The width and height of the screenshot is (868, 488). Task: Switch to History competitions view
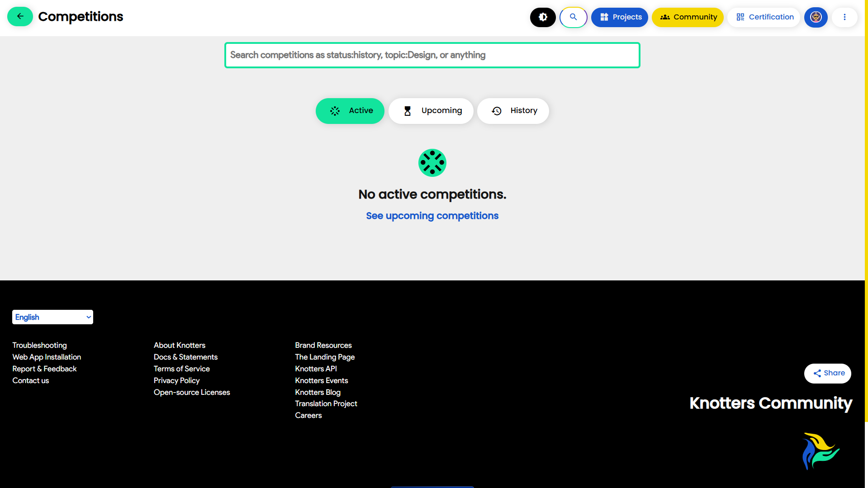[x=513, y=111]
